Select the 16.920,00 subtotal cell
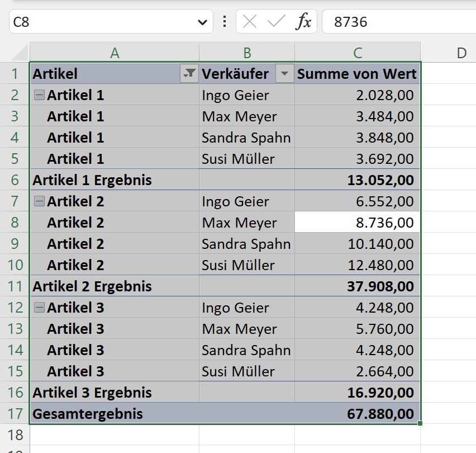The width and height of the screenshot is (476, 453). pos(357,393)
